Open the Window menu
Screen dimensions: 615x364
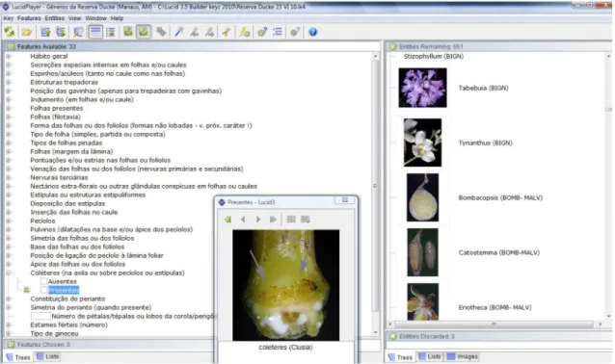[95, 18]
